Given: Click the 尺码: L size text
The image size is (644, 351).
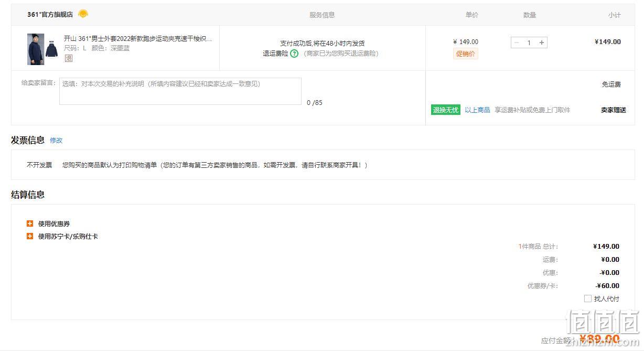Looking at the screenshot, I should (x=76, y=48).
